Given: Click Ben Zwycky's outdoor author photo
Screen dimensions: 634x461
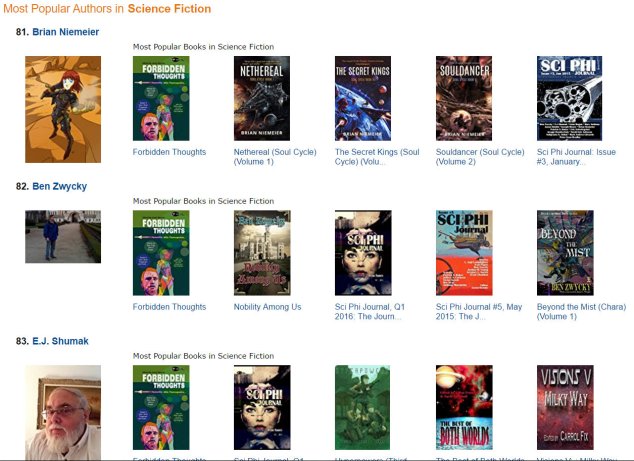Looking at the screenshot, I should 63,237.
